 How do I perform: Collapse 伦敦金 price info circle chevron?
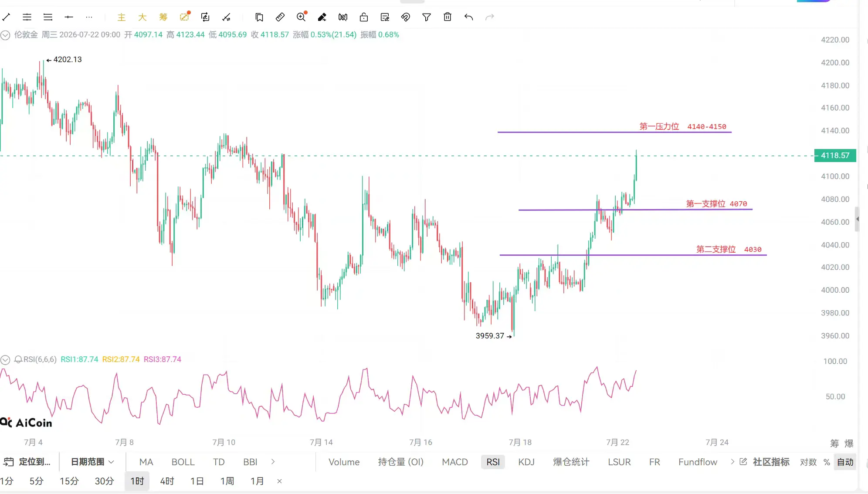5,35
